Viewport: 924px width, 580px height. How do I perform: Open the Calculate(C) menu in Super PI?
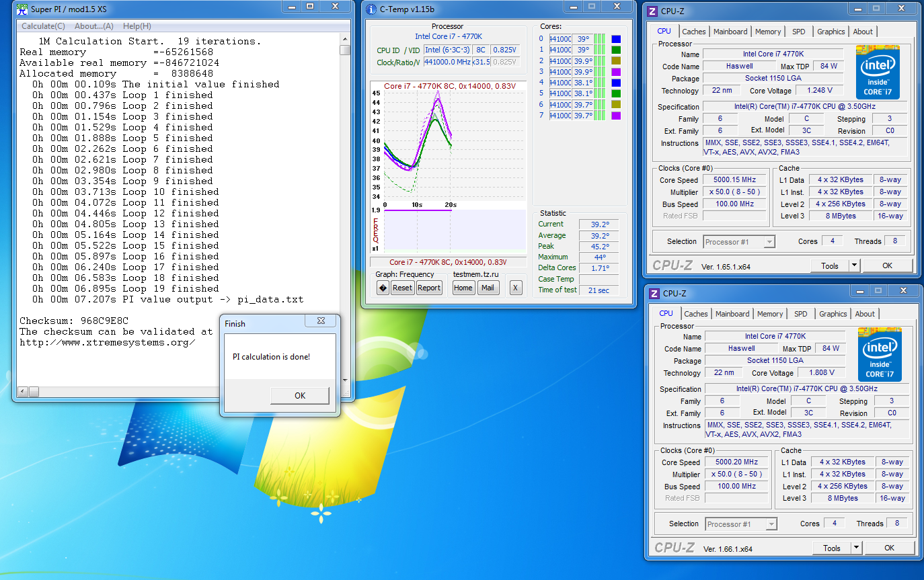coord(43,26)
